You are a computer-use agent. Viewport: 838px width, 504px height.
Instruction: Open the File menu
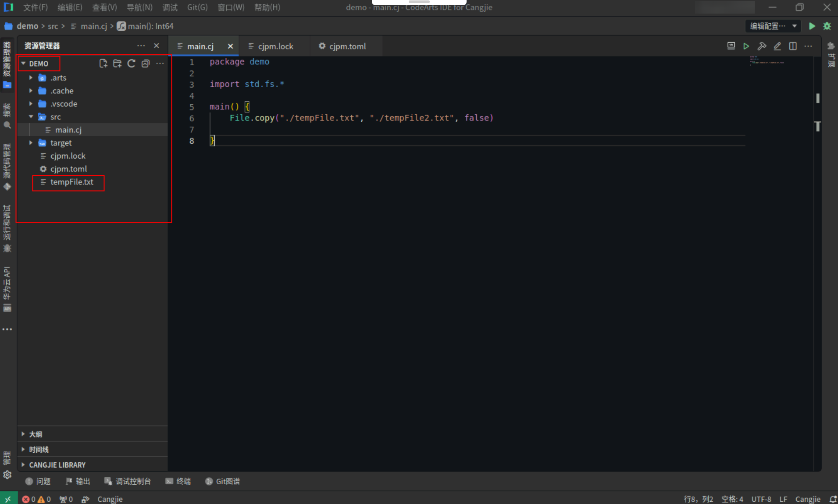[x=36, y=7]
